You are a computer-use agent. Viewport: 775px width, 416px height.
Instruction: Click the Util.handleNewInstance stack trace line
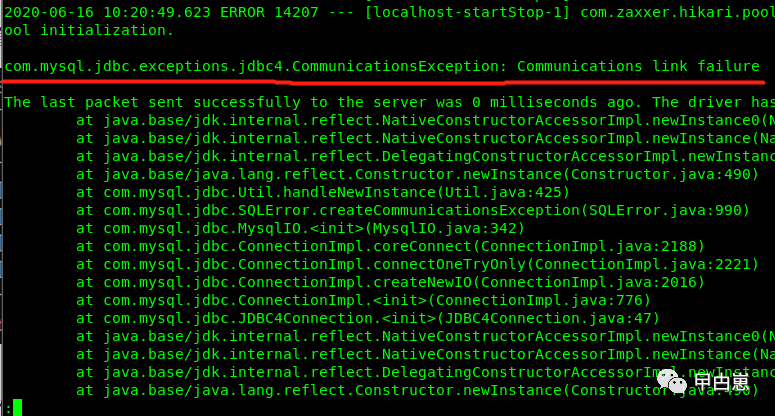(323, 192)
